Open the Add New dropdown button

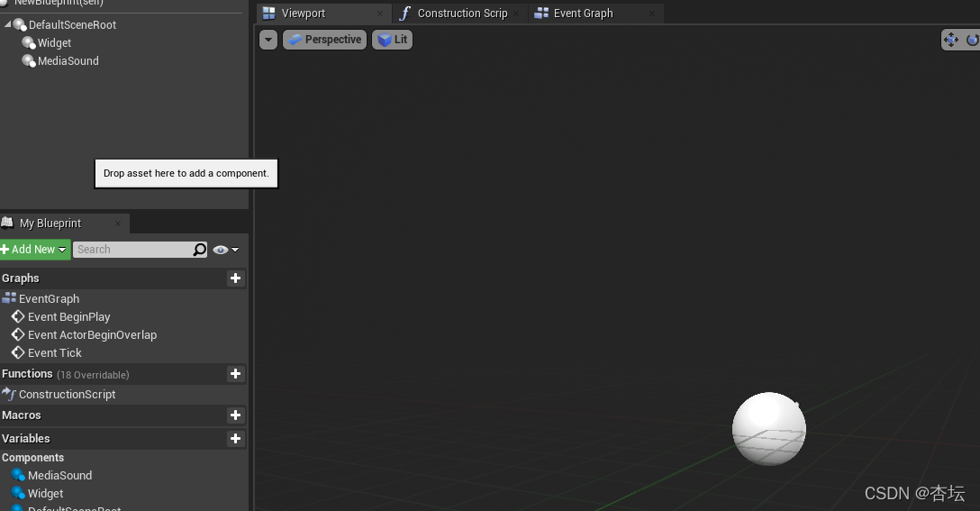click(34, 250)
